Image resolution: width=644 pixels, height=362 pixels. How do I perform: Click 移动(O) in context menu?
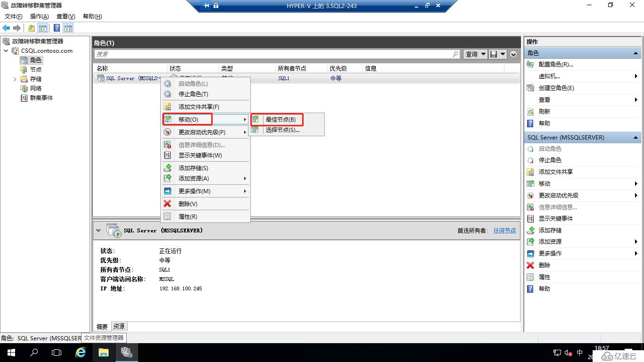pyautogui.click(x=205, y=119)
